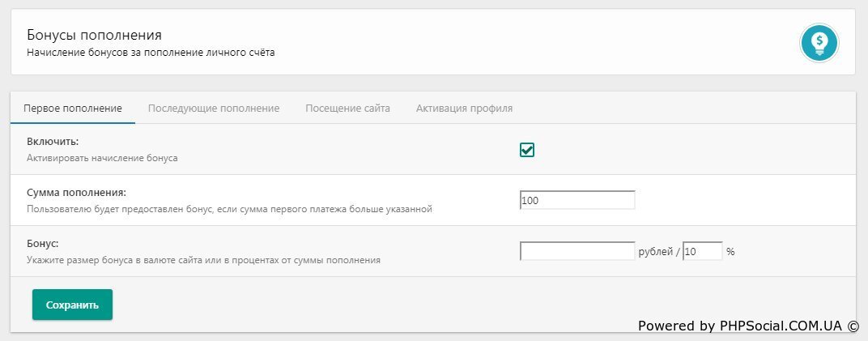Click the dollar light bulb icon
Image resolution: width=868 pixels, height=341 pixels.
[819, 42]
